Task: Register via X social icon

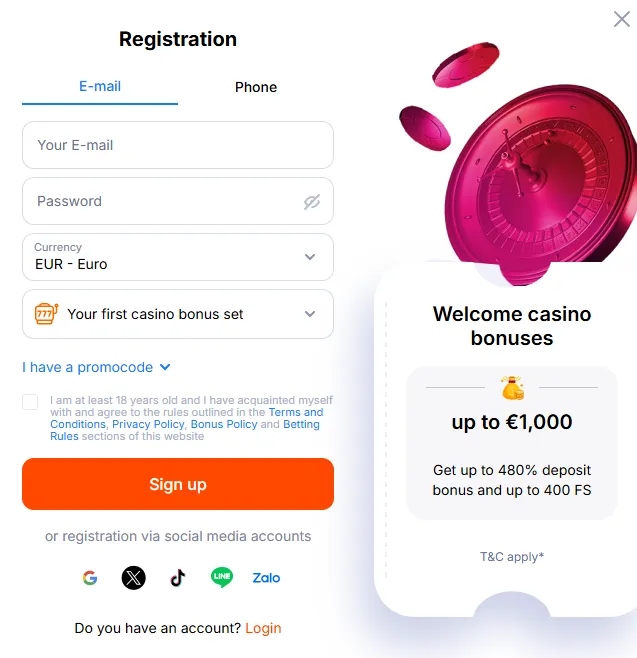Action: [x=133, y=578]
